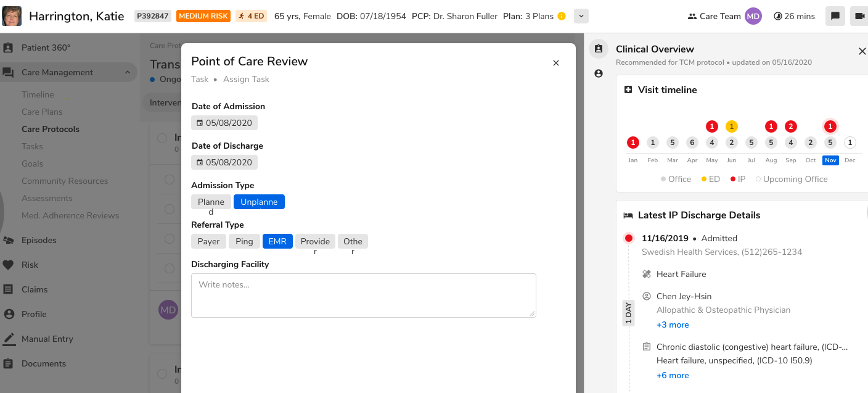Select Unplanned admission type
868x393 pixels.
point(259,202)
